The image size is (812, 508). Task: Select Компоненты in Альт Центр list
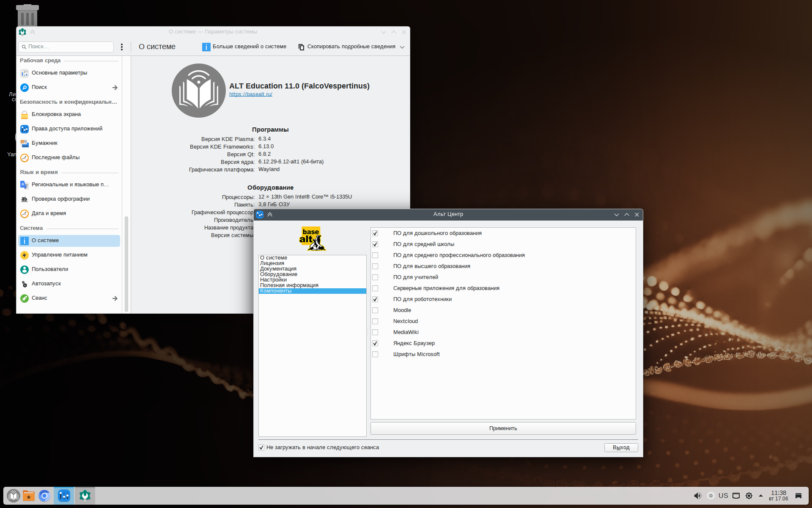312,291
